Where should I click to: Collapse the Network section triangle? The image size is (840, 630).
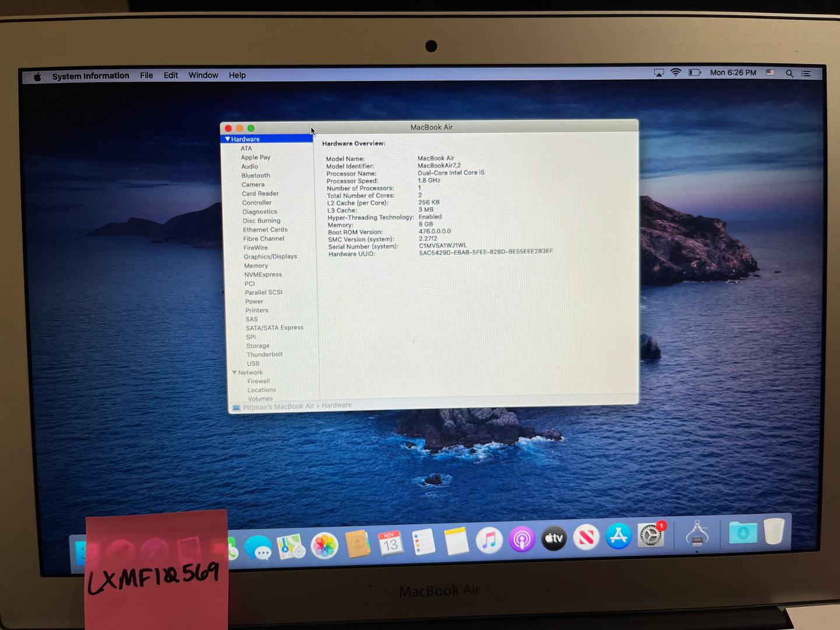[235, 372]
